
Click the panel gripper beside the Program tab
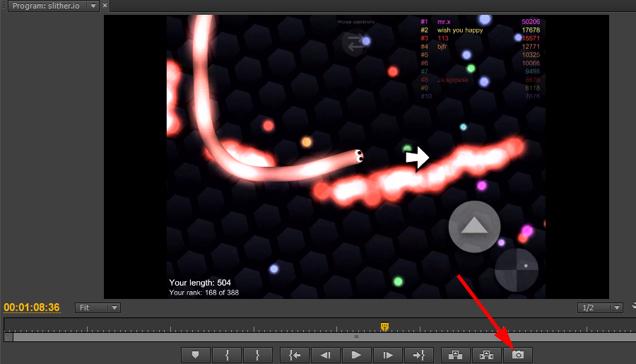[x=4, y=5]
